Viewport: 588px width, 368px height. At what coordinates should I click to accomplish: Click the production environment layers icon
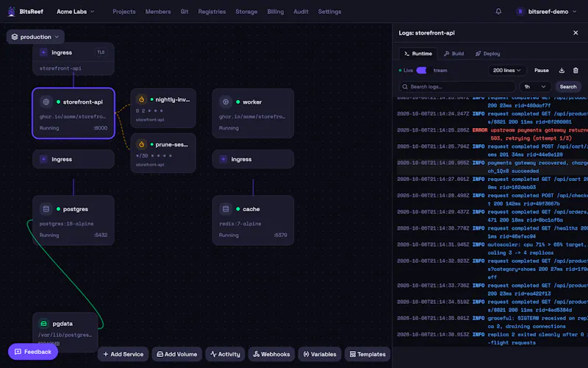point(15,37)
